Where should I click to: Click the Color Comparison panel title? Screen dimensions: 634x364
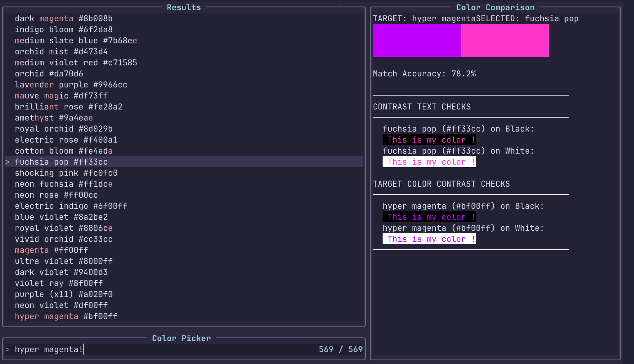495,7
